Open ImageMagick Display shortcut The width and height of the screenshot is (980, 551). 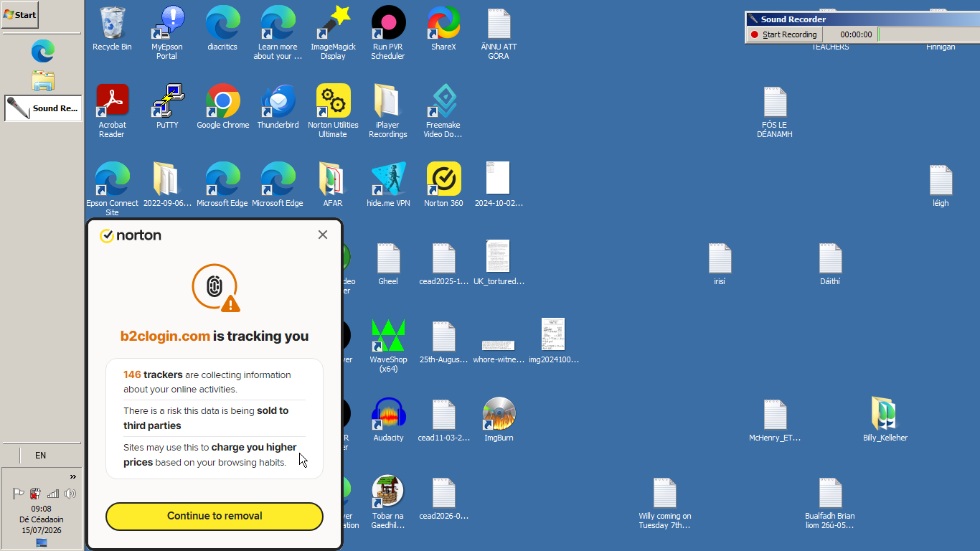[333, 32]
